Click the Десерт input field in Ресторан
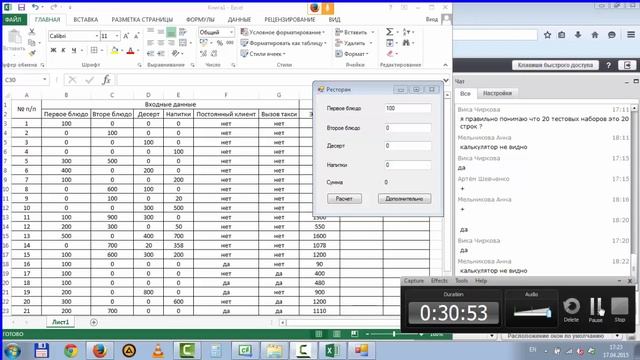The image size is (640, 360). (x=408, y=146)
